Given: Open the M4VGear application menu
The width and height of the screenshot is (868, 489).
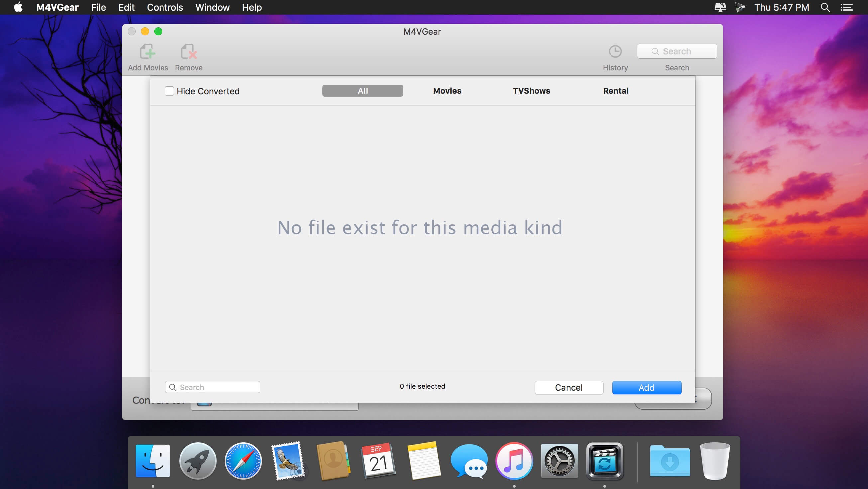Looking at the screenshot, I should [57, 7].
